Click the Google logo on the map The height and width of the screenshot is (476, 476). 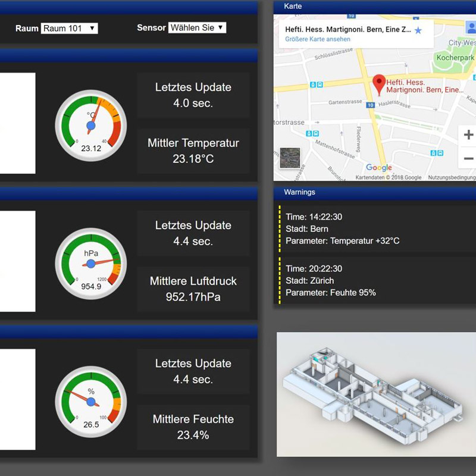click(x=379, y=168)
